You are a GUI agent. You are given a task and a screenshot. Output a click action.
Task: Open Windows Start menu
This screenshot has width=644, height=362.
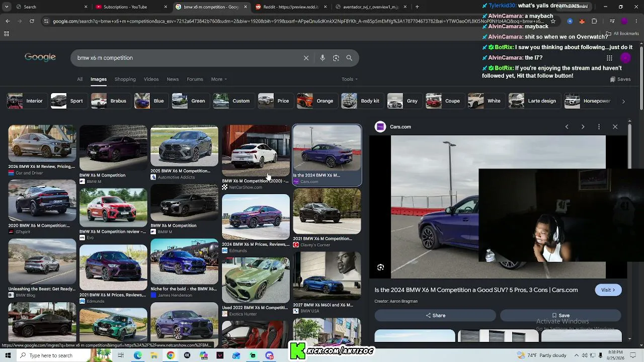click(x=8, y=355)
